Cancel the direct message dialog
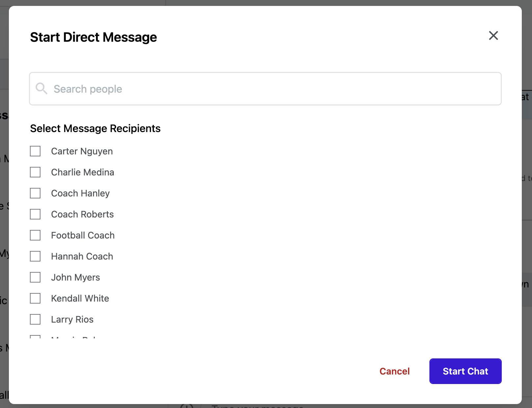This screenshot has width=532, height=408. 394,371
